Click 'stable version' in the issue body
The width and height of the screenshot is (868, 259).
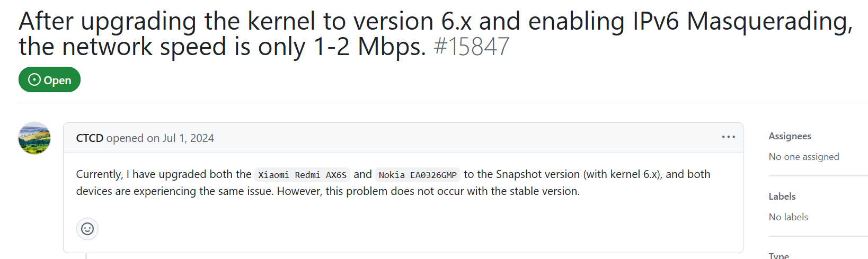click(x=544, y=191)
